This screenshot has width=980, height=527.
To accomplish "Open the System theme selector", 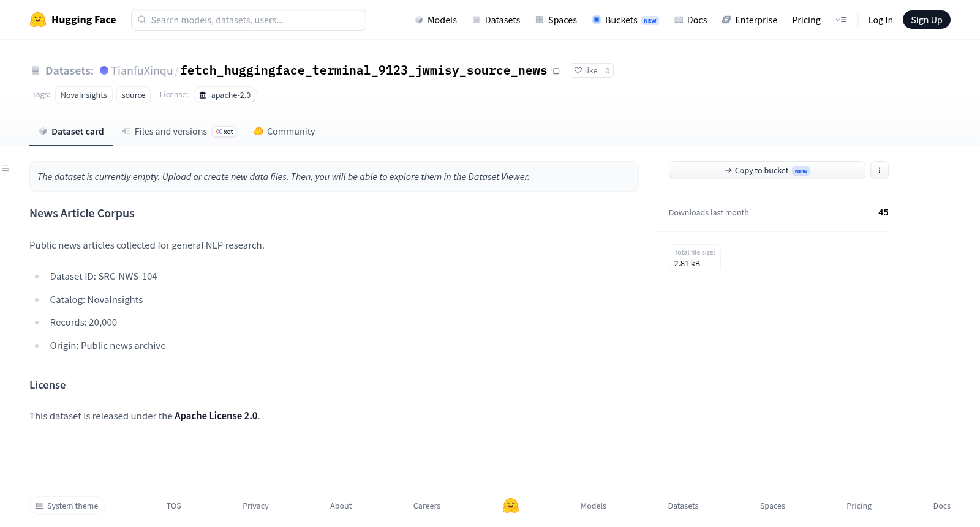I will coord(67,506).
